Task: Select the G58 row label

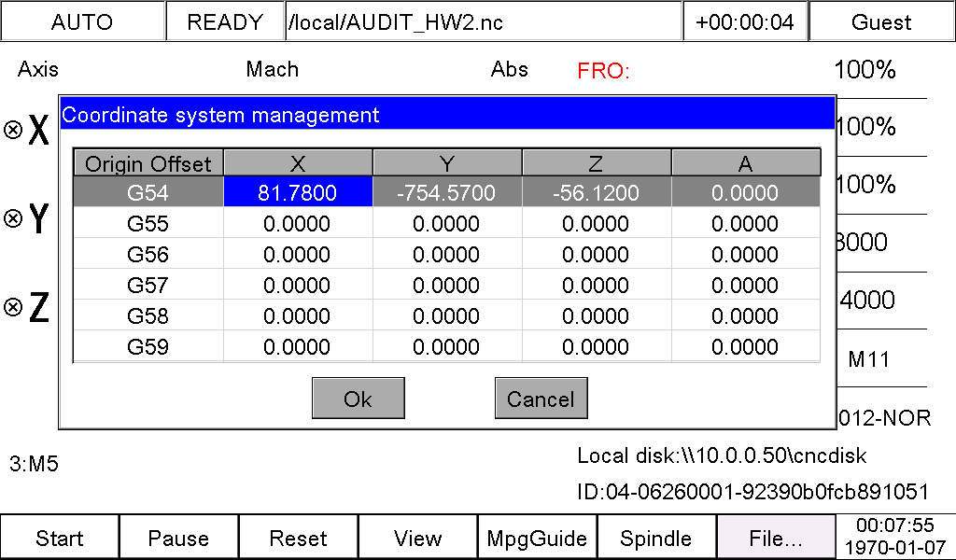Action: click(148, 315)
